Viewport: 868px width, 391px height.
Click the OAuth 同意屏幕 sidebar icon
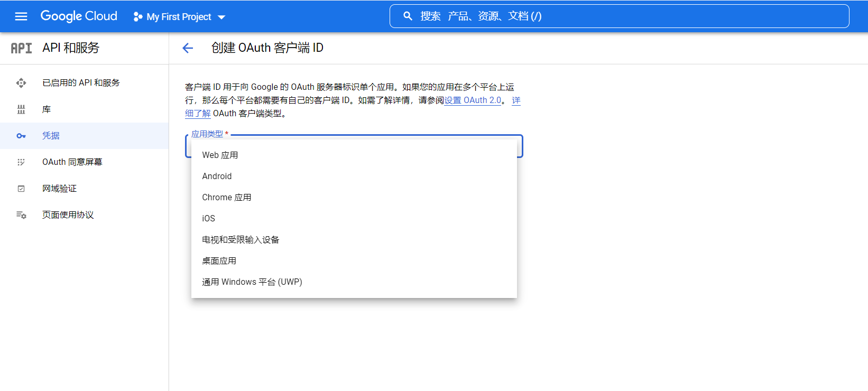[x=21, y=162]
